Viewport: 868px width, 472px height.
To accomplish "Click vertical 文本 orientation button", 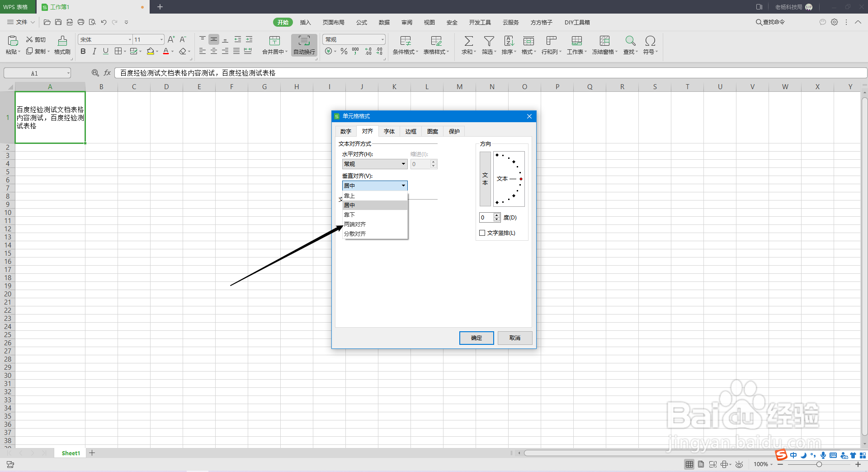I will (485, 179).
